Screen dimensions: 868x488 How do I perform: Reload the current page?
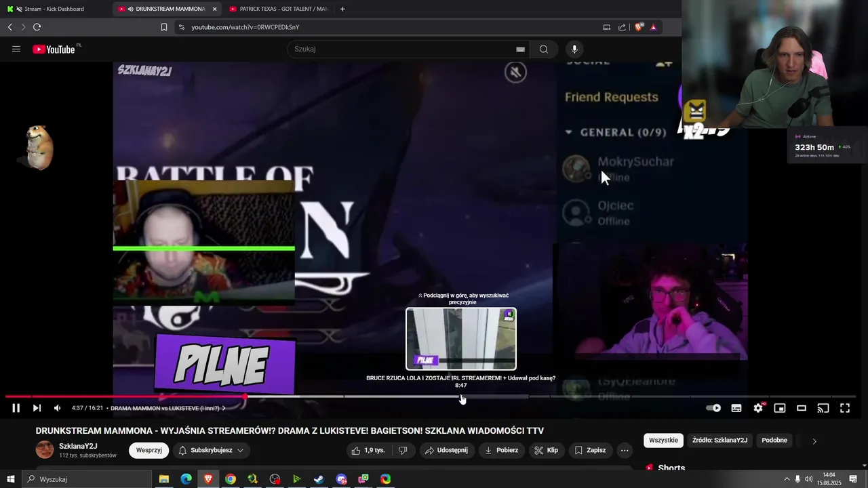[37, 27]
